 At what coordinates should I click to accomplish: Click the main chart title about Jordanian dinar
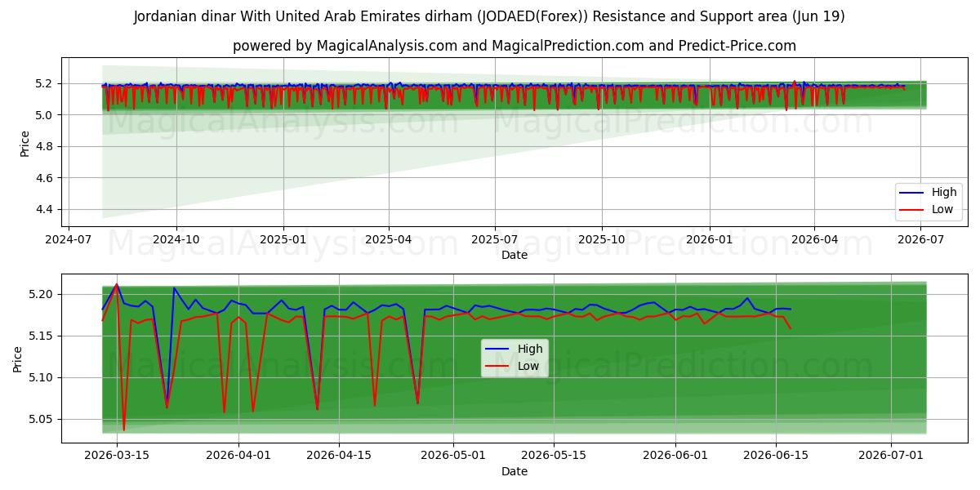489,16
